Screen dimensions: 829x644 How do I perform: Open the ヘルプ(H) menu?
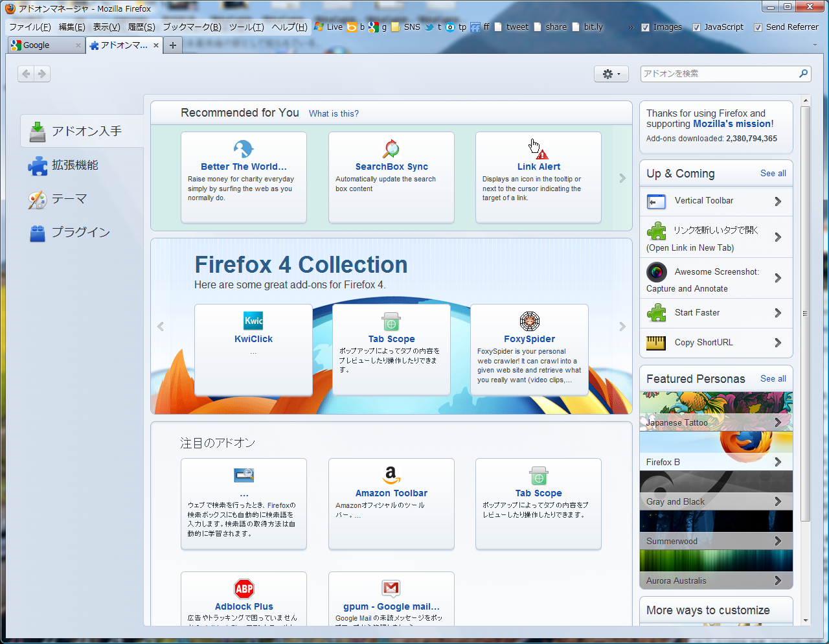pyautogui.click(x=290, y=27)
